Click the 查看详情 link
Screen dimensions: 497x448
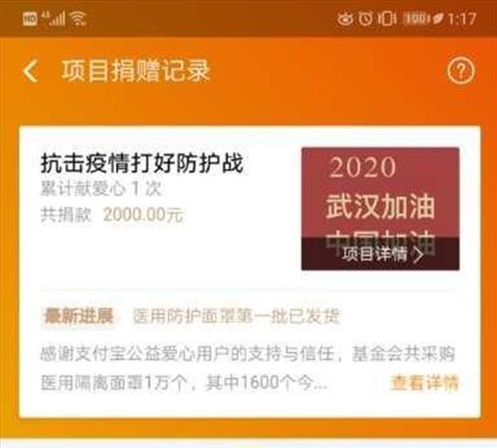point(425,383)
